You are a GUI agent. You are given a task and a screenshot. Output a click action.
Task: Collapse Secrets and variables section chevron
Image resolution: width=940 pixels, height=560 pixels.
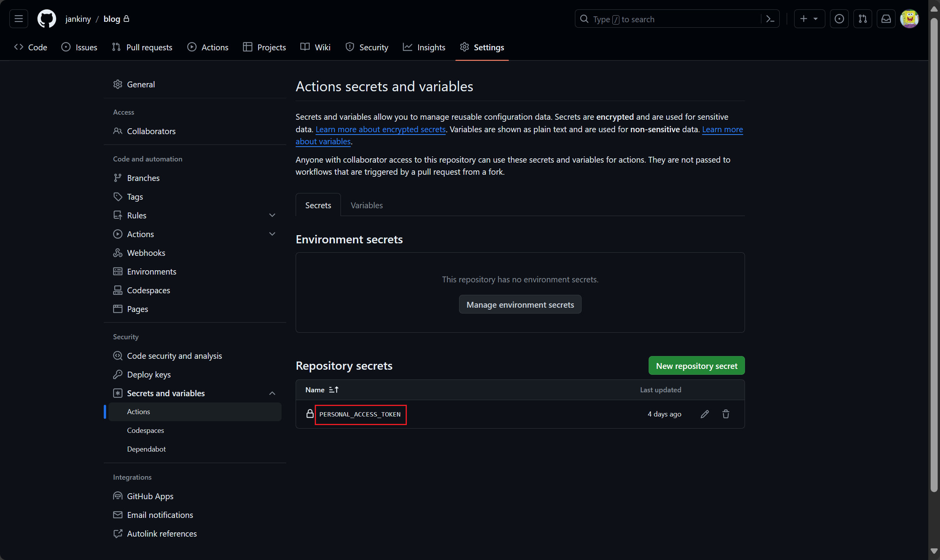coord(272,393)
